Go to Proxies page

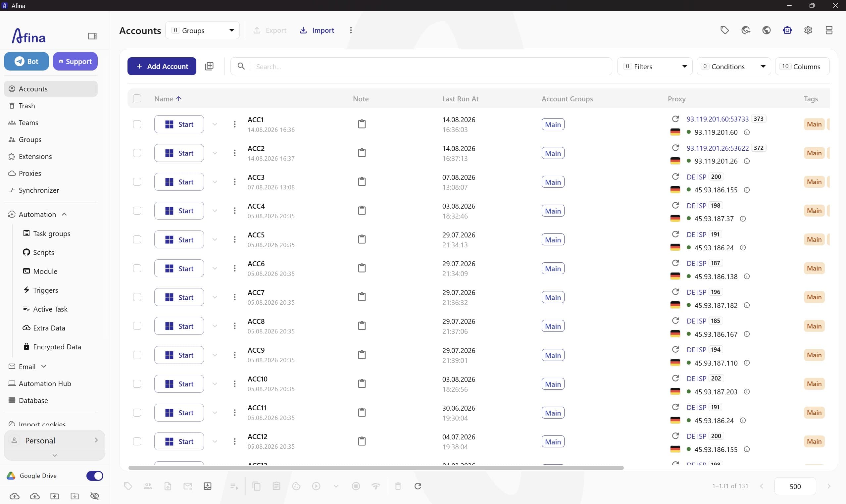[x=51, y=173]
